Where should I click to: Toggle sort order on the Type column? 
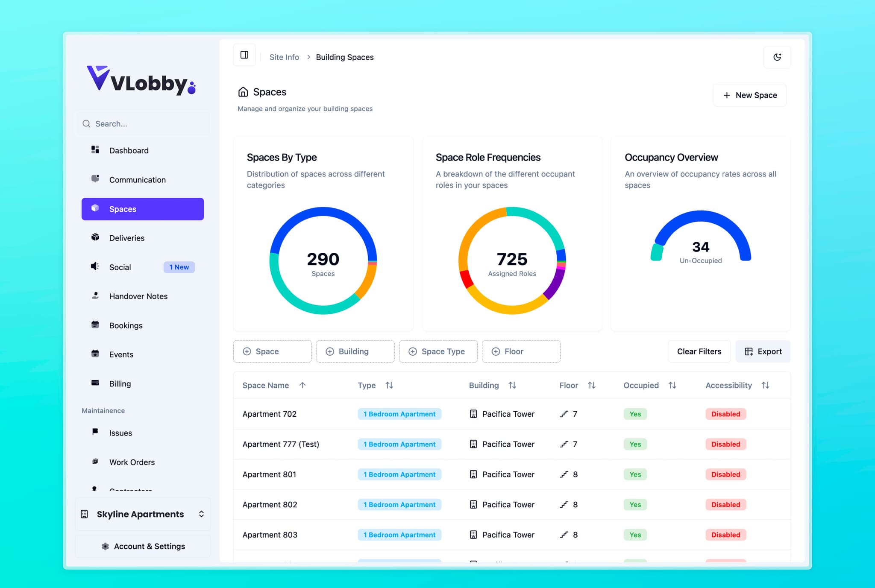389,385
